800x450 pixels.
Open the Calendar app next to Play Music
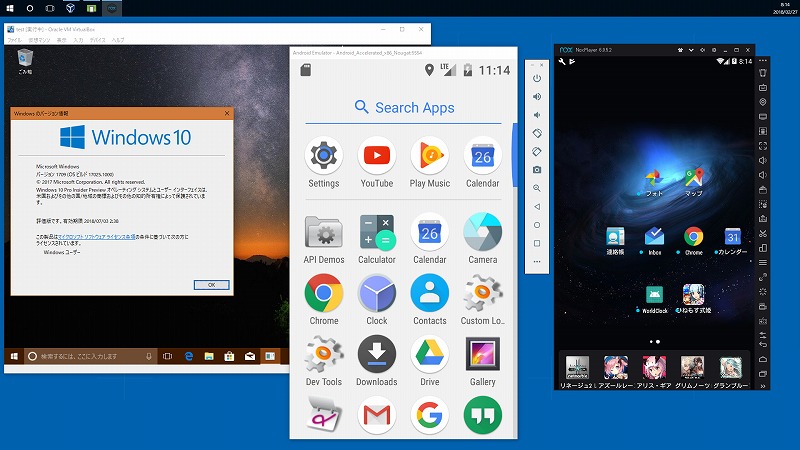pyautogui.click(x=483, y=156)
